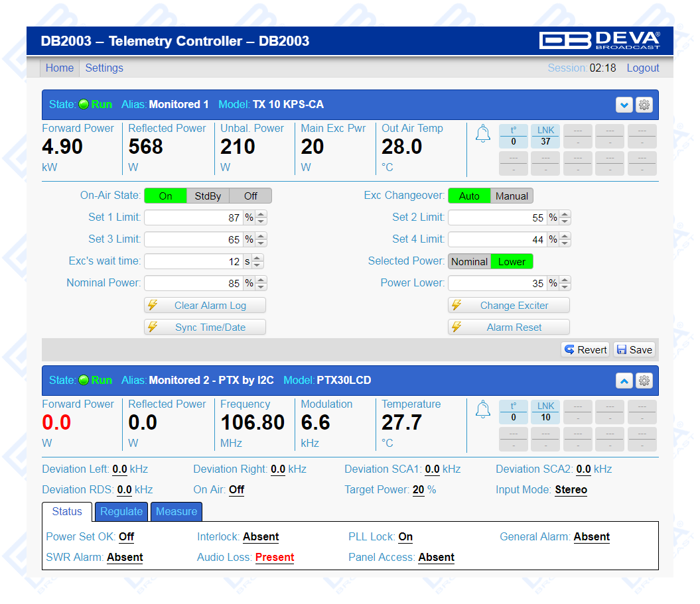Open settings gear for Monitored 1
The width and height of the screenshot is (700, 604).
(644, 105)
